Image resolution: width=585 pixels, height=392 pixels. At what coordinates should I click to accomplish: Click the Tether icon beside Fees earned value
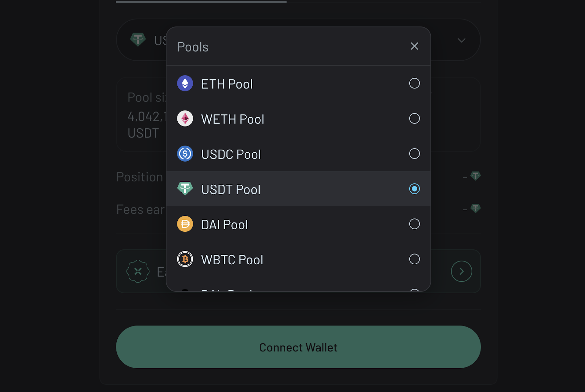pyautogui.click(x=475, y=208)
